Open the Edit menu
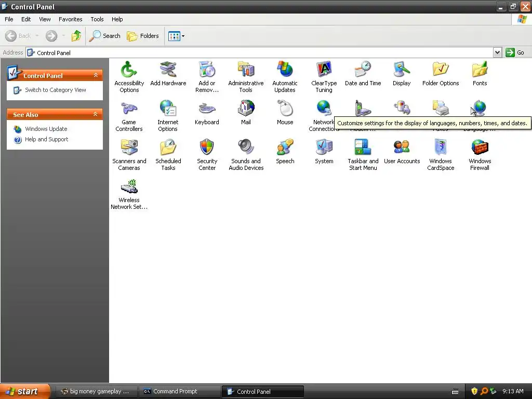532x399 pixels. [x=26, y=19]
